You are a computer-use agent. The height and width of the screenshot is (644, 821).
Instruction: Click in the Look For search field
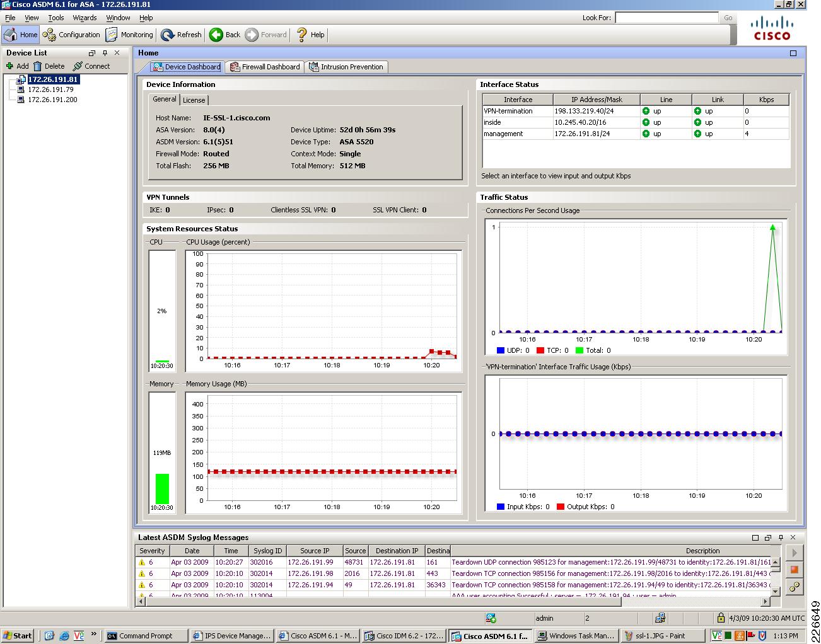tap(667, 18)
